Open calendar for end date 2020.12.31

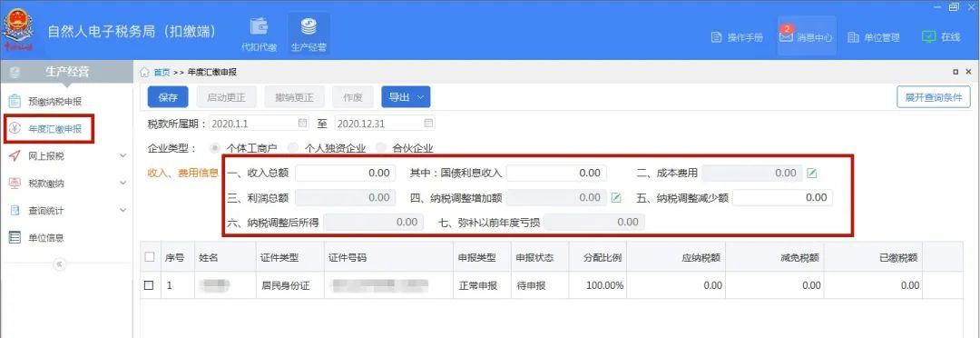click(428, 123)
